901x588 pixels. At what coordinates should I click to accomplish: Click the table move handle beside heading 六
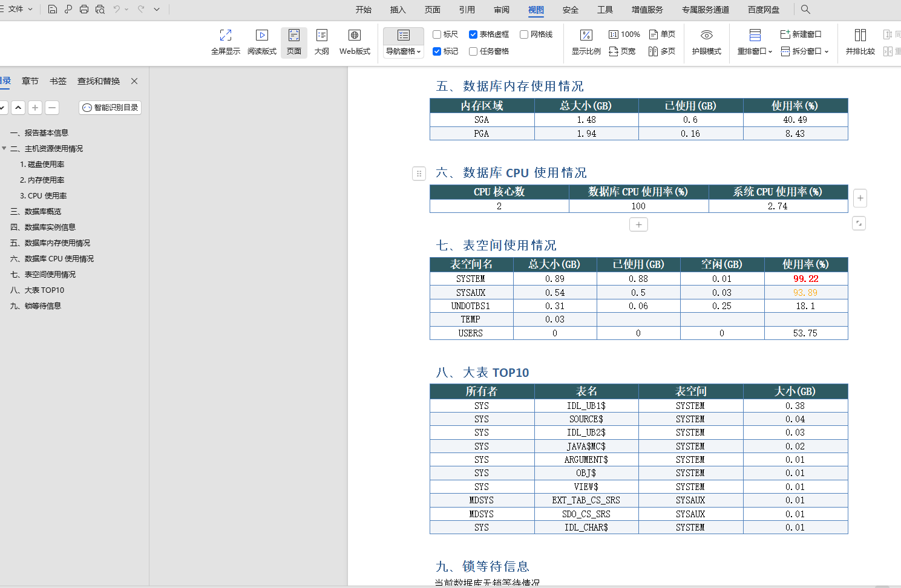tap(419, 174)
